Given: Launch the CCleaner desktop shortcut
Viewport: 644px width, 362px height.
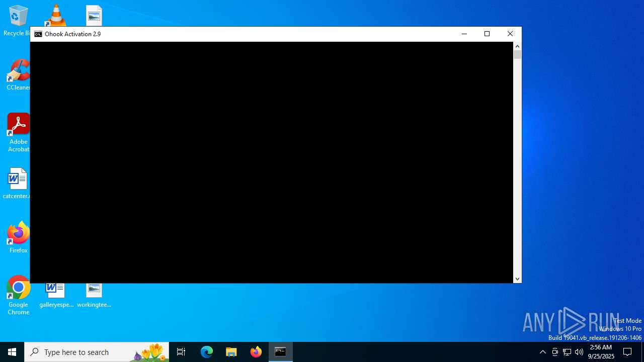Looking at the screenshot, I should (18, 74).
